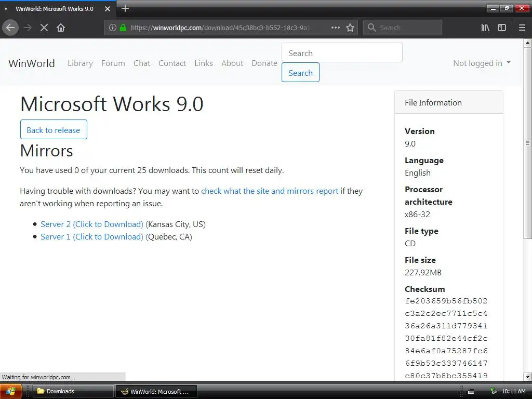Image resolution: width=532 pixels, height=399 pixels.
Task: Click the forward navigation arrow
Action: coord(28,28)
